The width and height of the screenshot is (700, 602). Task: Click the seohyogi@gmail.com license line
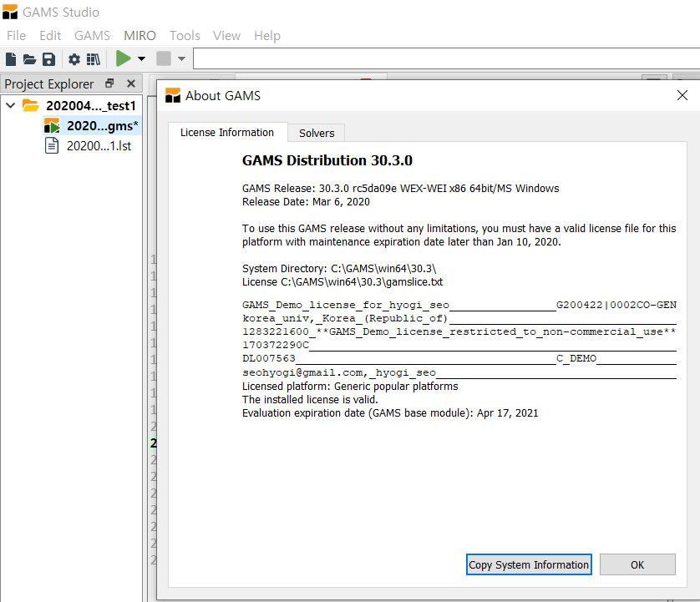click(x=459, y=372)
